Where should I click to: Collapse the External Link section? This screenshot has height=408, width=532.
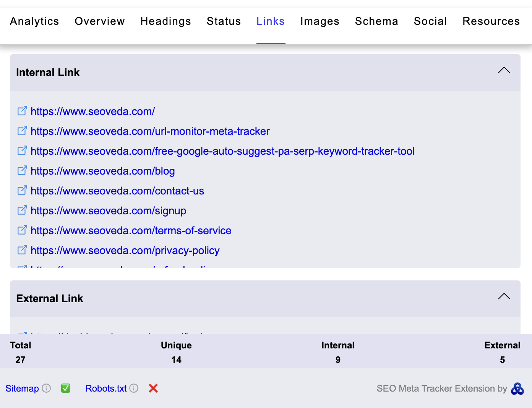pos(504,296)
